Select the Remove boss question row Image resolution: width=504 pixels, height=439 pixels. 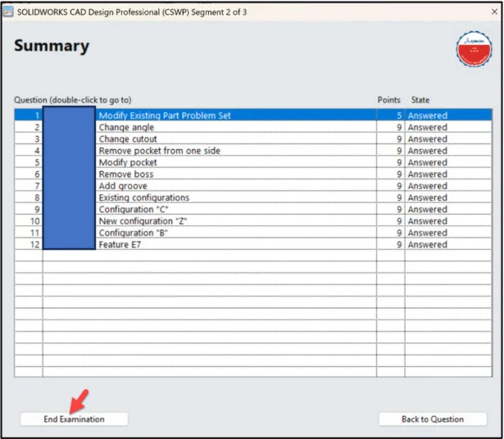[x=125, y=174]
